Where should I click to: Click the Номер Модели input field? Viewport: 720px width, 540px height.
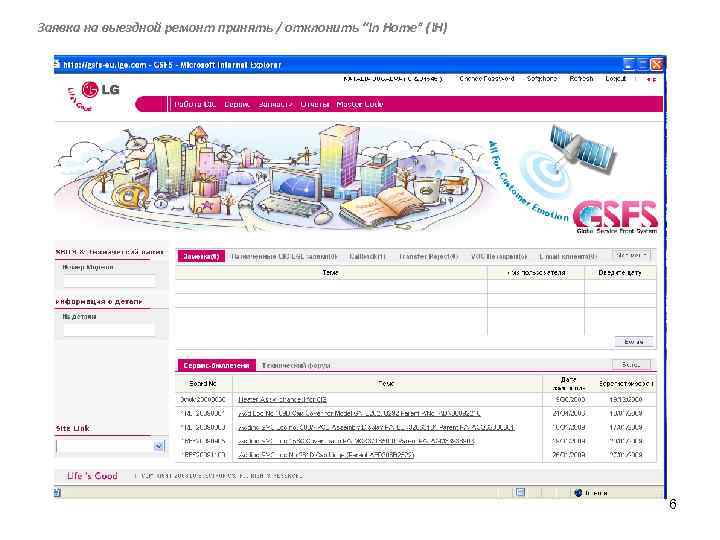click(109, 281)
